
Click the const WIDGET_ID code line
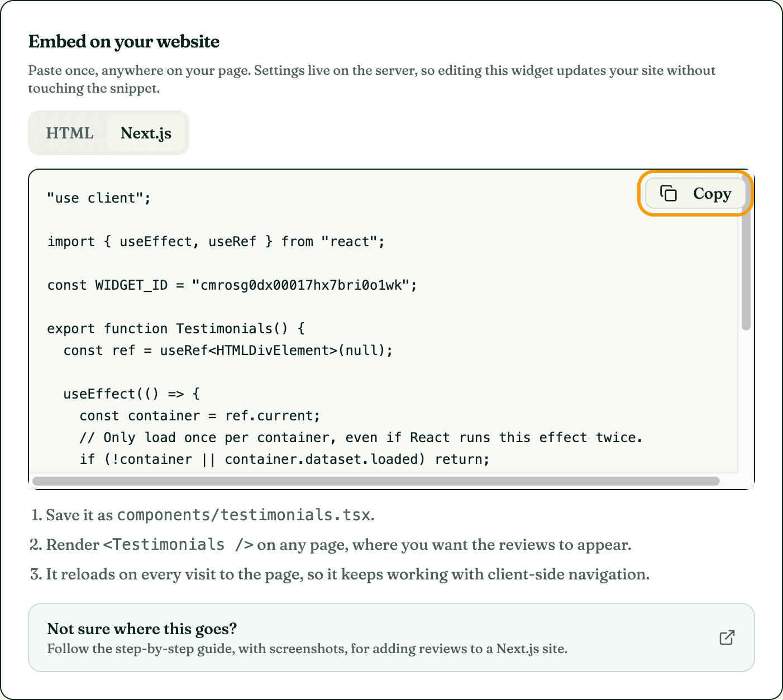pyautogui.click(x=232, y=285)
